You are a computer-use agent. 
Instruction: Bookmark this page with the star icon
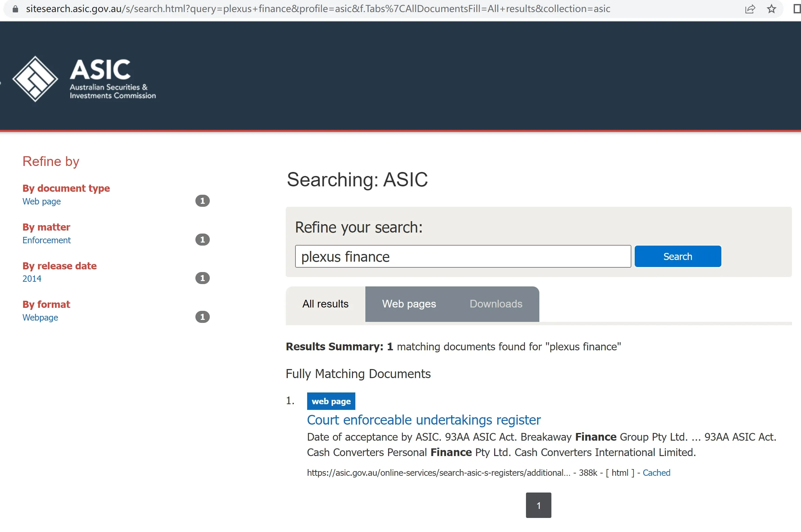pyautogui.click(x=772, y=9)
